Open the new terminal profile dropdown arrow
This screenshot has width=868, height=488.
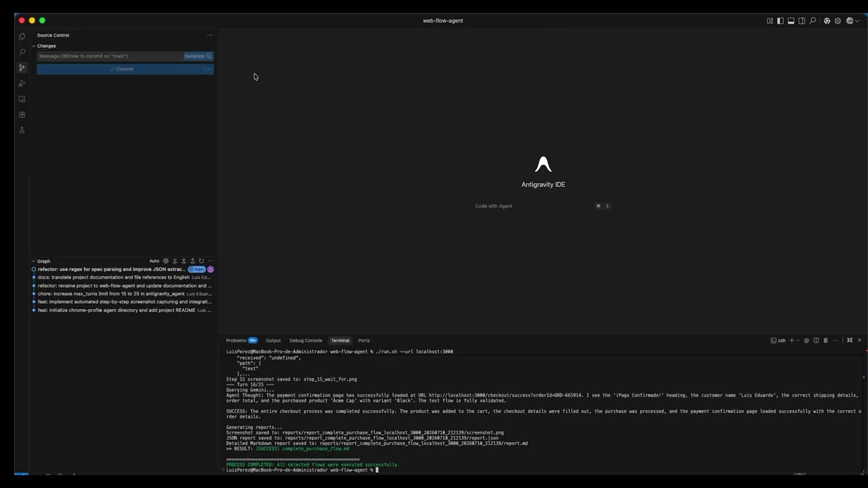pos(798,340)
